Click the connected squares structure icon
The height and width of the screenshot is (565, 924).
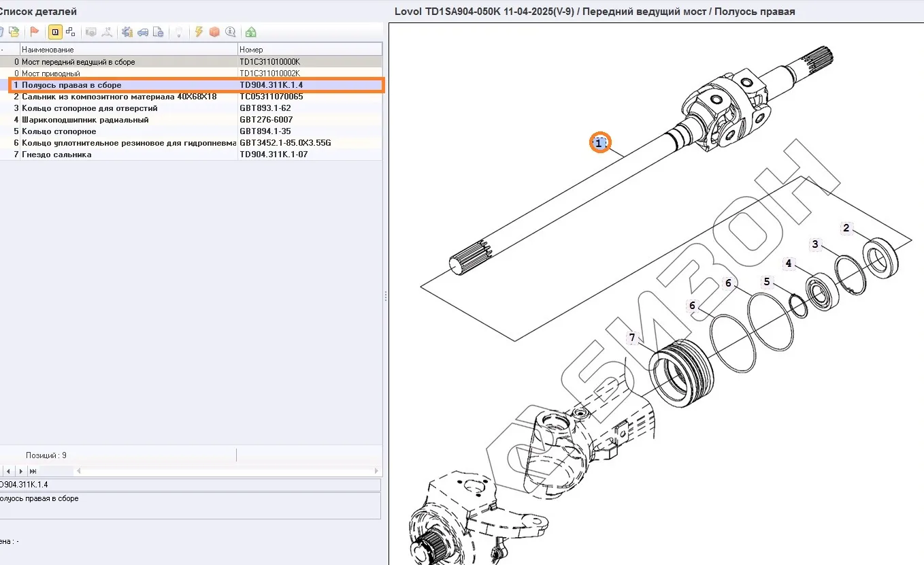pos(70,32)
